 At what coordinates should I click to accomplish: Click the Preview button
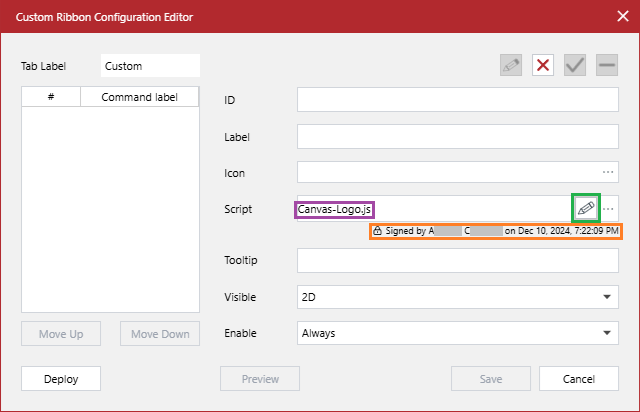tap(260, 379)
